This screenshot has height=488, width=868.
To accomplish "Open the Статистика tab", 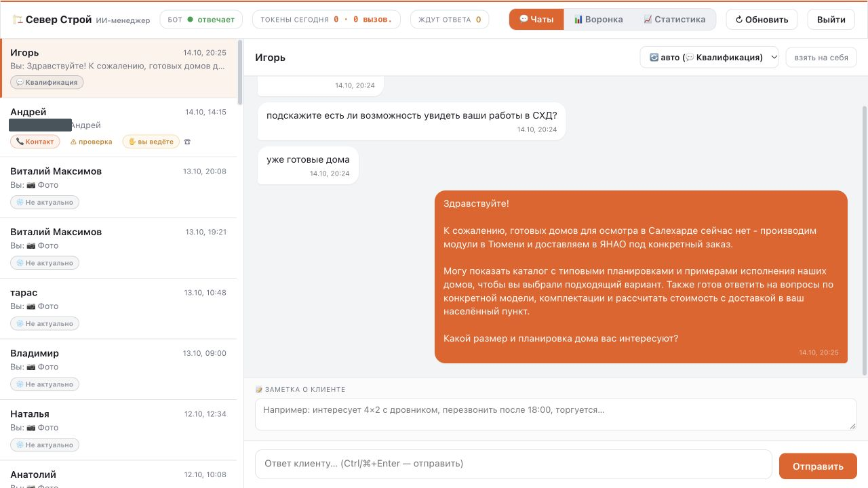I will tap(674, 20).
